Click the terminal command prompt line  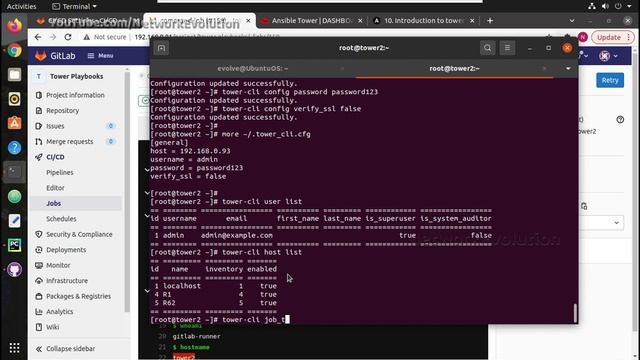click(x=220, y=320)
